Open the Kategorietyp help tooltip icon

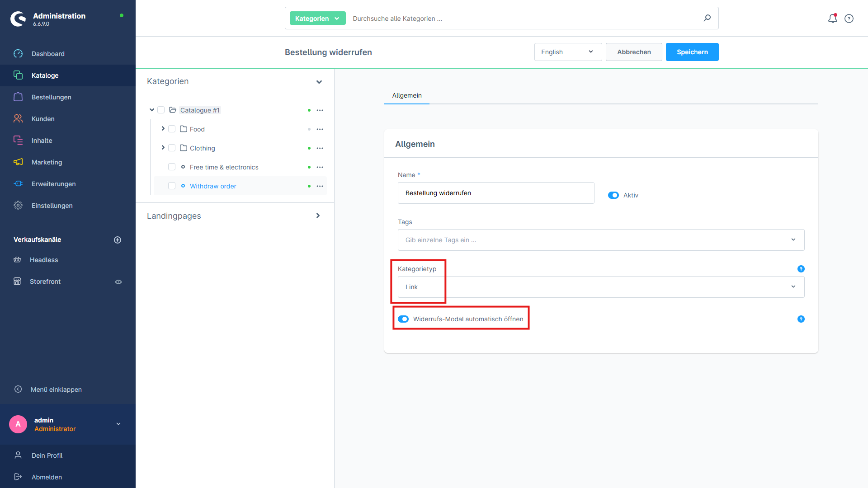point(801,269)
